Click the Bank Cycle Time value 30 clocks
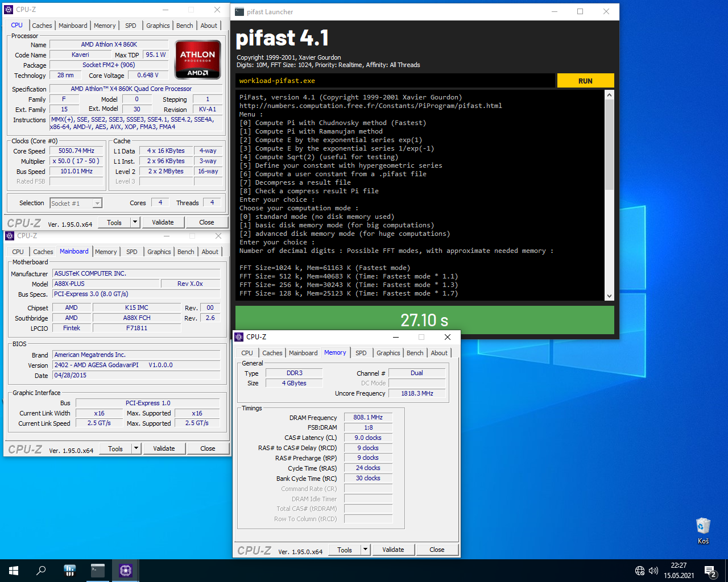Viewport: 728px width, 582px height. pyautogui.click(x=368, y=479)
